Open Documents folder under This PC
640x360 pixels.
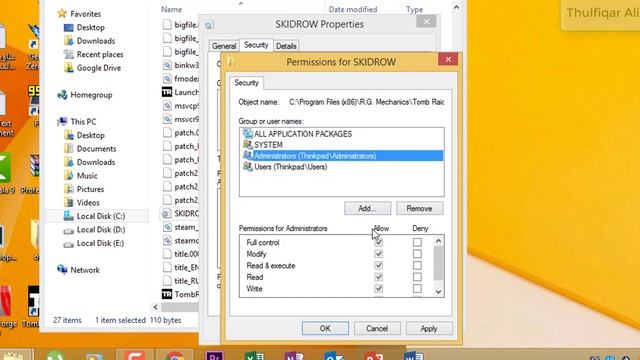[96, 149]
